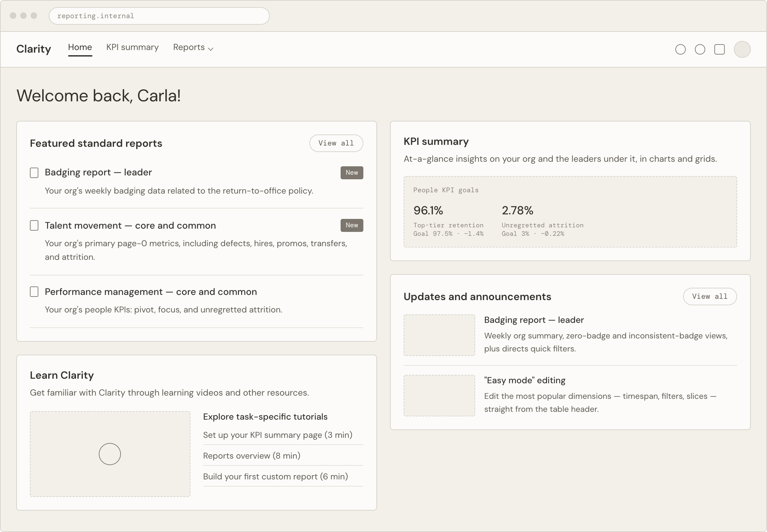Click the Learn Clarity video thumbnail

[x=110, y=454]
